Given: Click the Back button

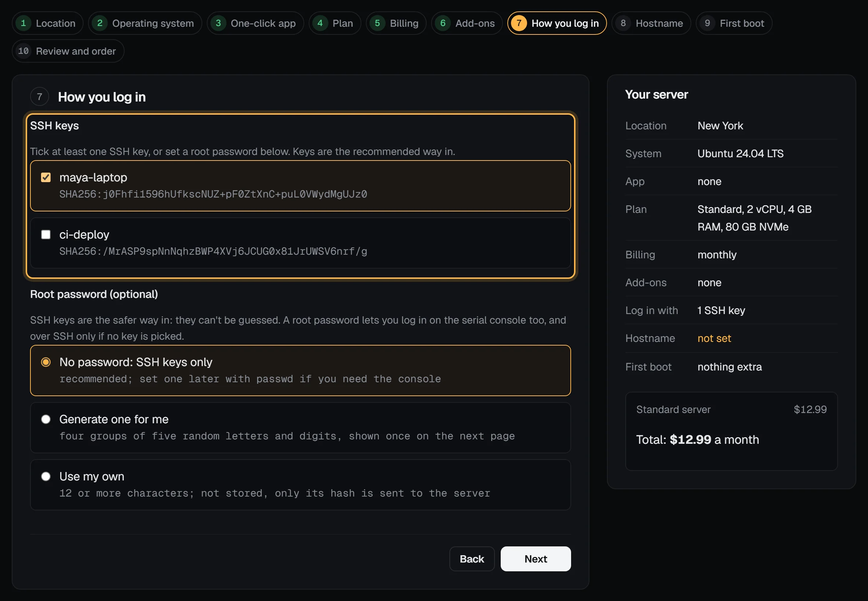Looking at the screenshot, I should pyautogui.click(x=472, y=559).
